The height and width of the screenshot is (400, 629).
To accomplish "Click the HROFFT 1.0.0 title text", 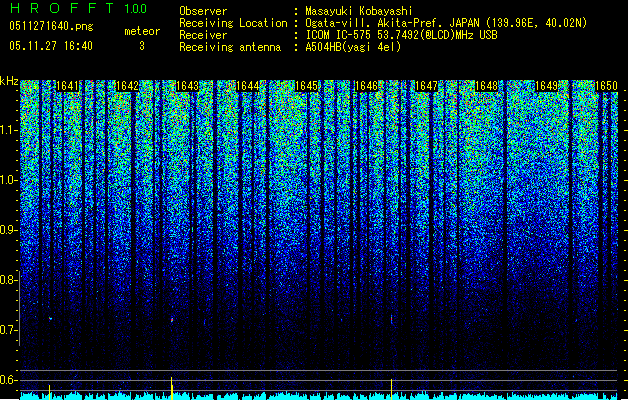I will click(x=79, y=8).
